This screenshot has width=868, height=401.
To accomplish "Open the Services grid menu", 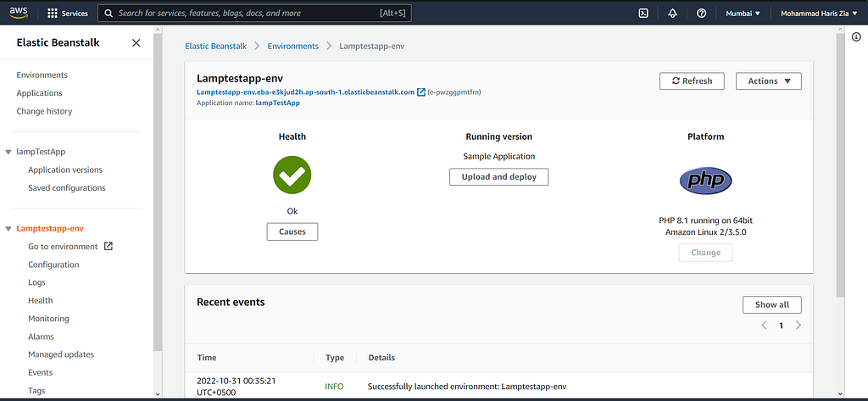I will click(x=68, y=14).
